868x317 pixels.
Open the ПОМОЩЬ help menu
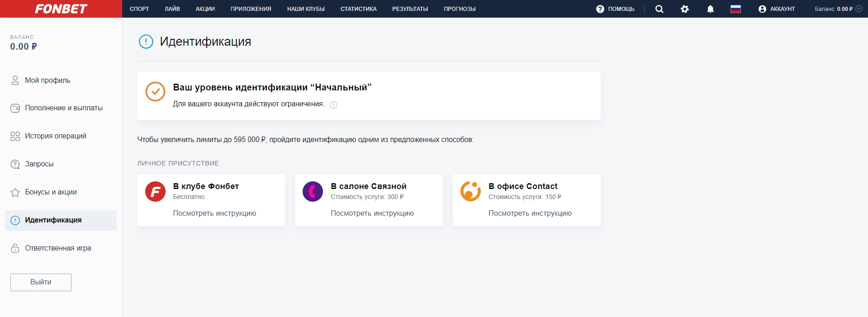click(615, 9)
